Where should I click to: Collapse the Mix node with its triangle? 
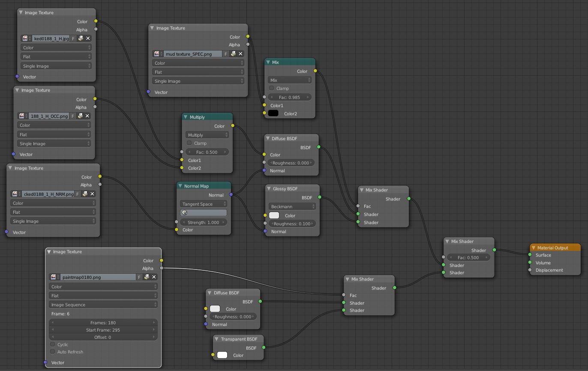[269, 62]
